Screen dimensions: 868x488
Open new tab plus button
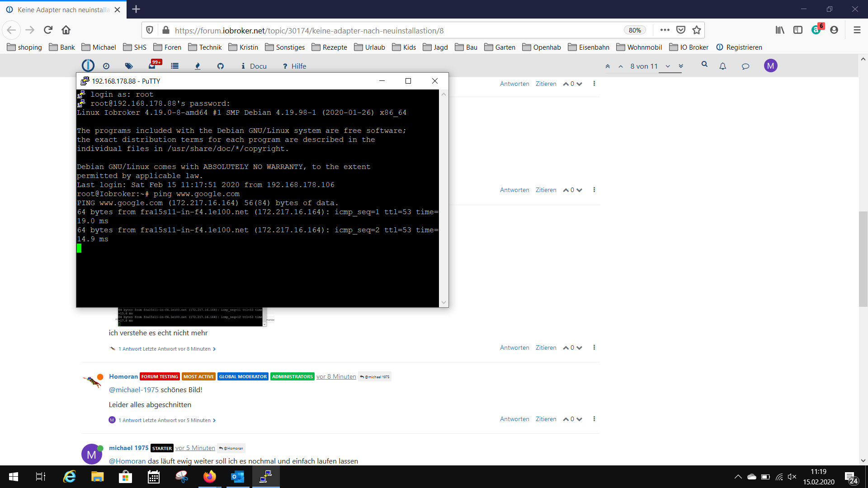tap(136, 9)
